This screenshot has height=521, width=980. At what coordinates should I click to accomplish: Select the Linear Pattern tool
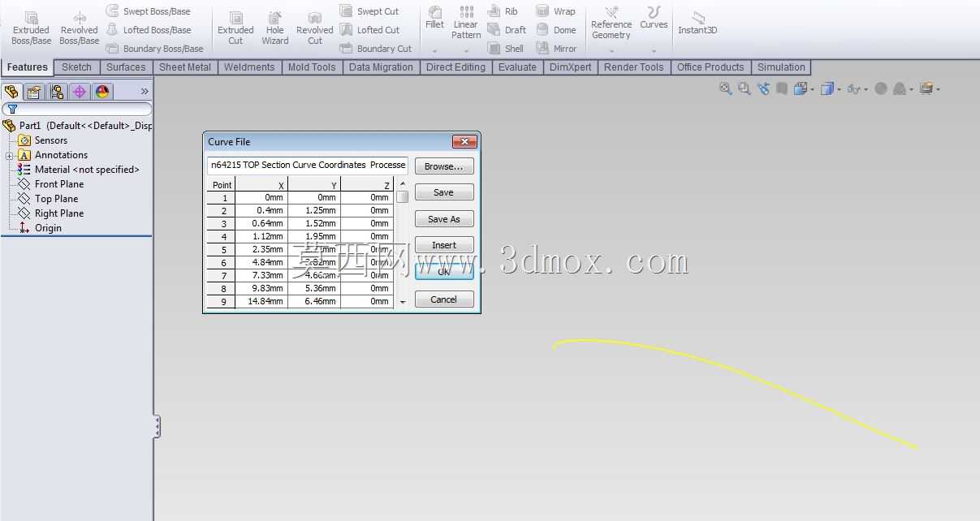466,22
